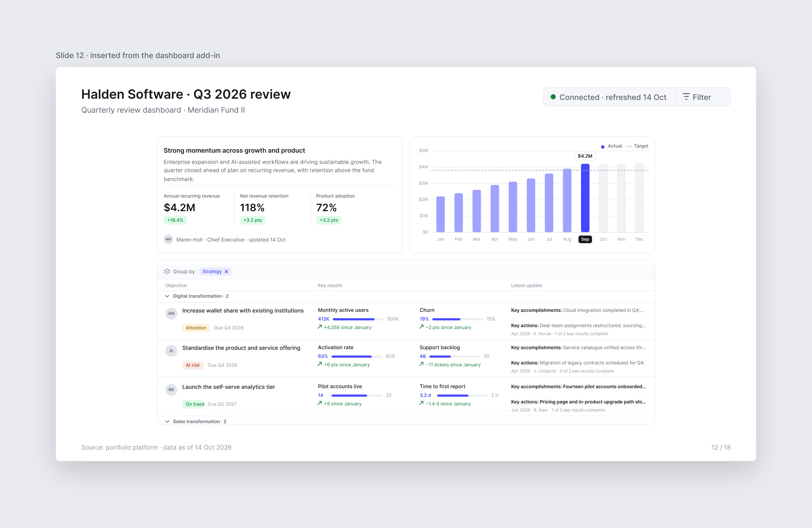Click the Latest update column header
The width and height of the screenshot is (812, 528).
pyautogui.click(x=527, y=285)
